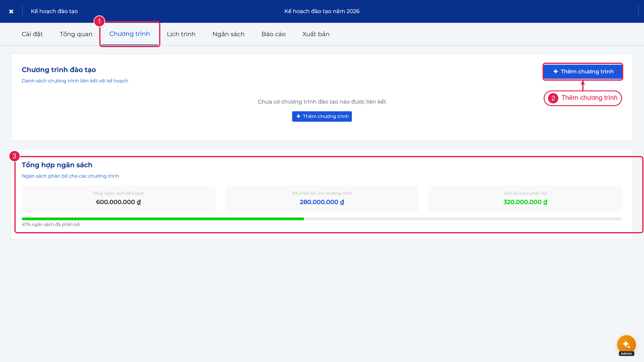This screenshot has width=644, height=362.
Task: Click Ngân sách phân bổ cho các chương trình
Action: 70,176
